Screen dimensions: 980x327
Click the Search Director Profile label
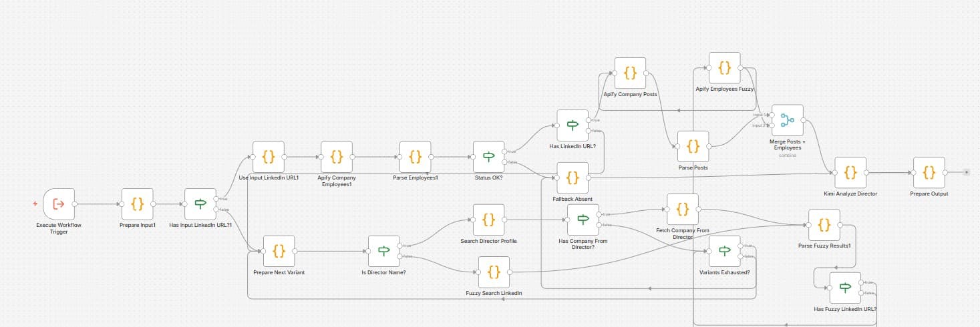click(x=488, y=240)
